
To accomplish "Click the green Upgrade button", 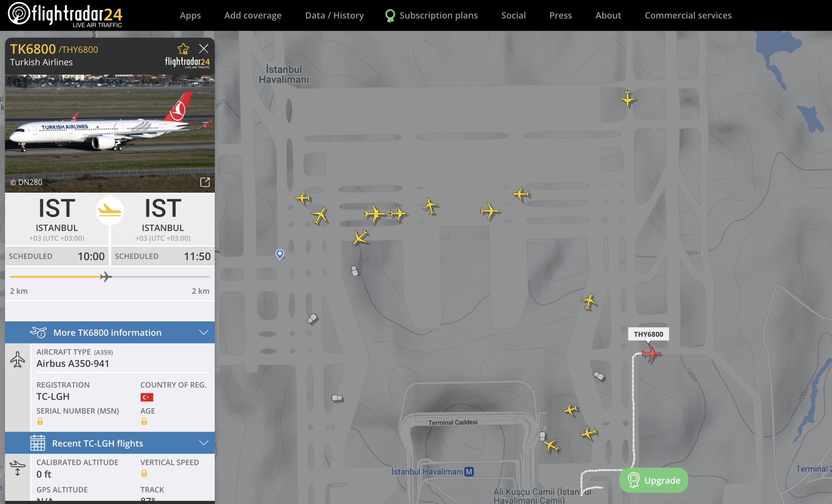I will [x=653, y=480].
